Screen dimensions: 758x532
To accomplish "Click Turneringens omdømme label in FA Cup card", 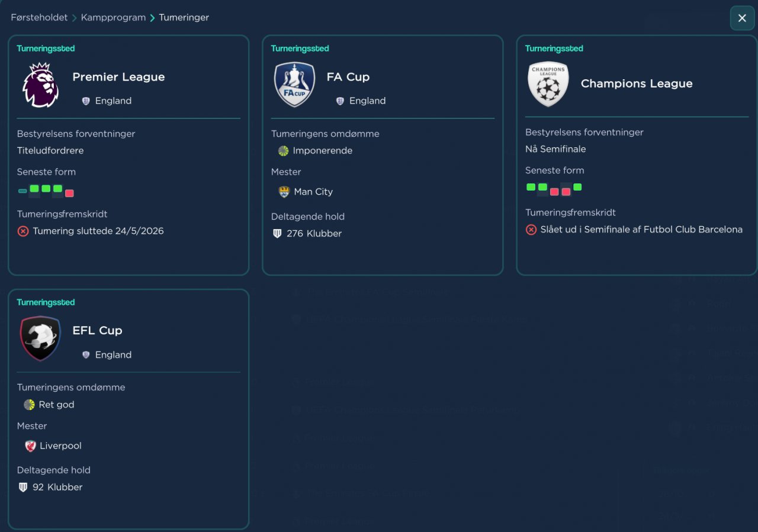I will (x=325, y=134).
